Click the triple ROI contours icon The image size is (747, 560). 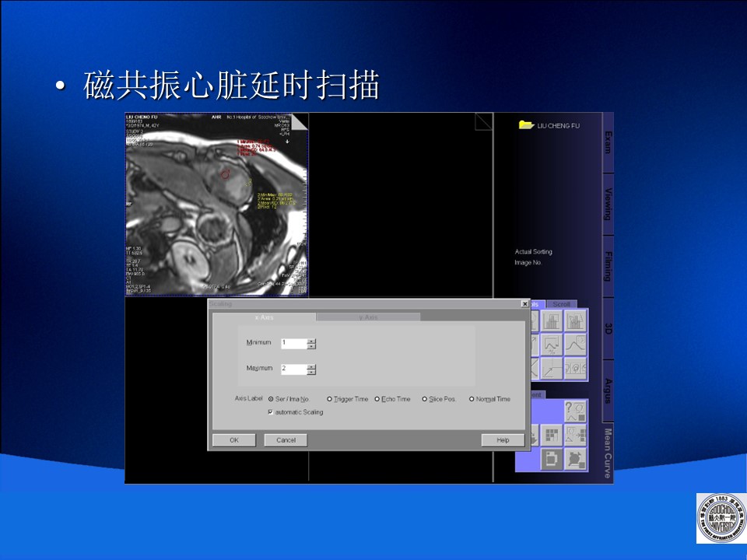coord(576,369)
